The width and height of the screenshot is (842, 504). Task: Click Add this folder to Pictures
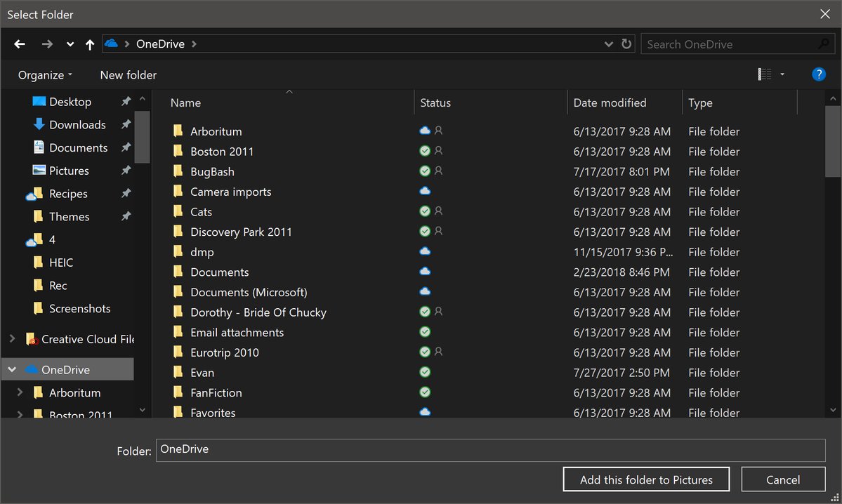645,479
